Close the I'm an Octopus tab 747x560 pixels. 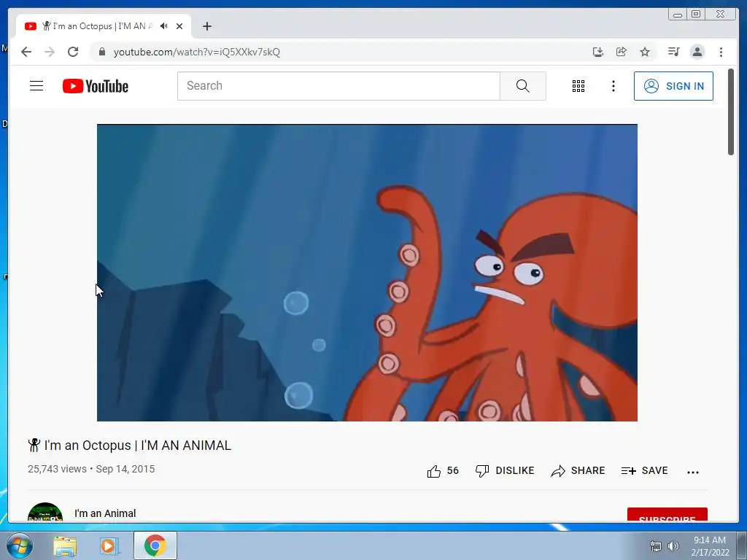tap(179, 26)
